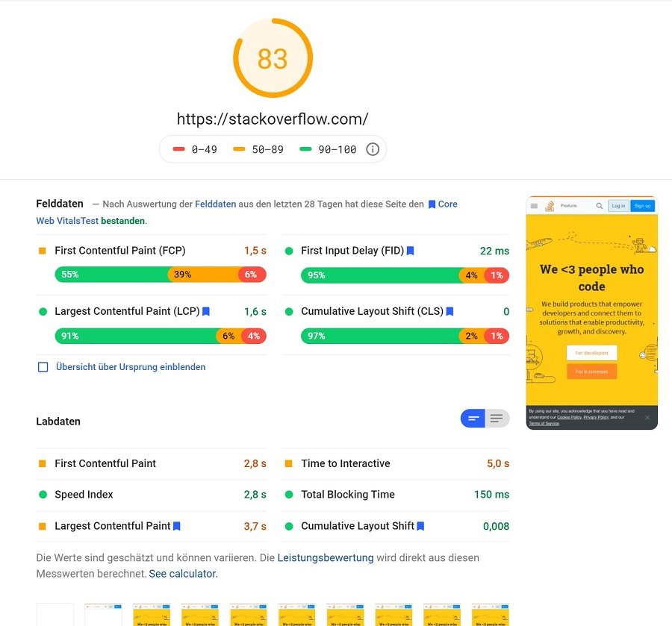This screenshot has width=672, height=626.
Task: Click the 0–49 red legend entry
Action: [195, 149]
